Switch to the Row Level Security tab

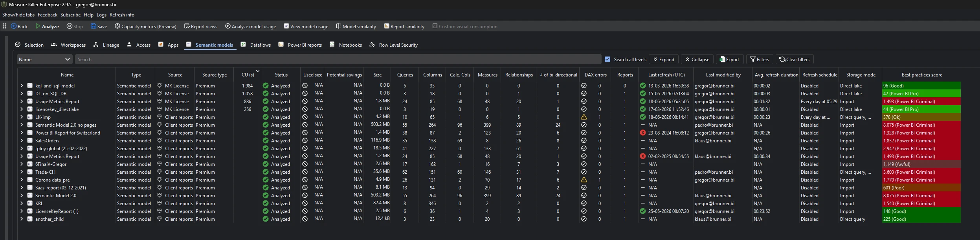393,45
